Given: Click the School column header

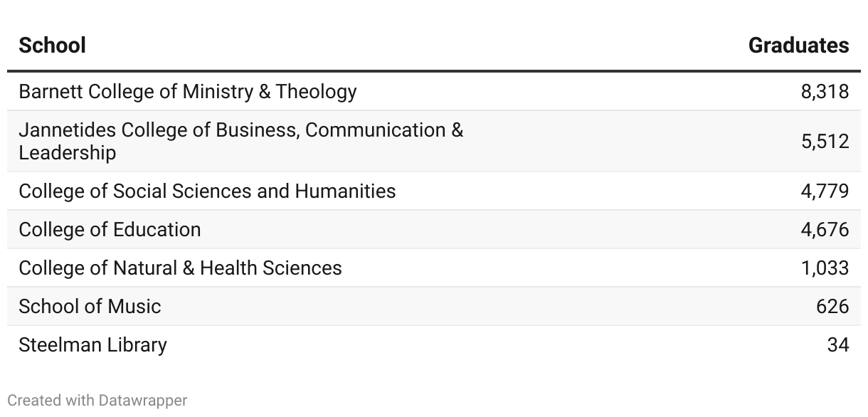Looking at the screenshot, I should click(x=52, y=46).
